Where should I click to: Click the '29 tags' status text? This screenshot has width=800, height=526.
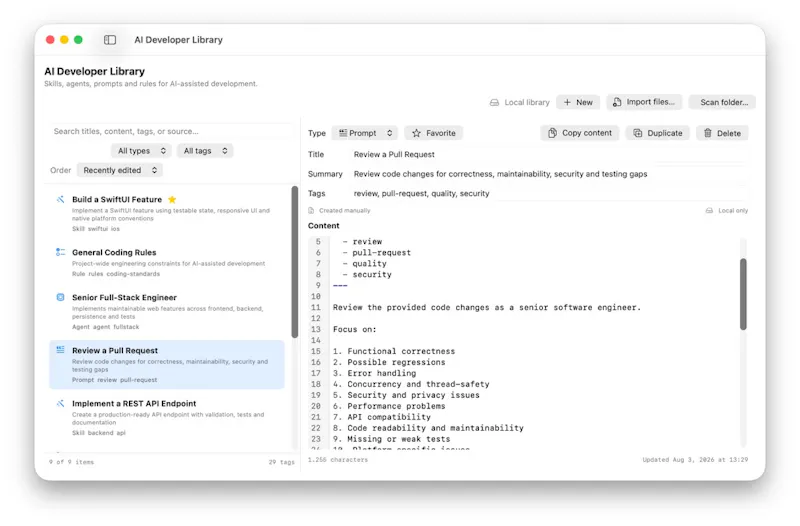pyautogui.click(x=282, y=462)
